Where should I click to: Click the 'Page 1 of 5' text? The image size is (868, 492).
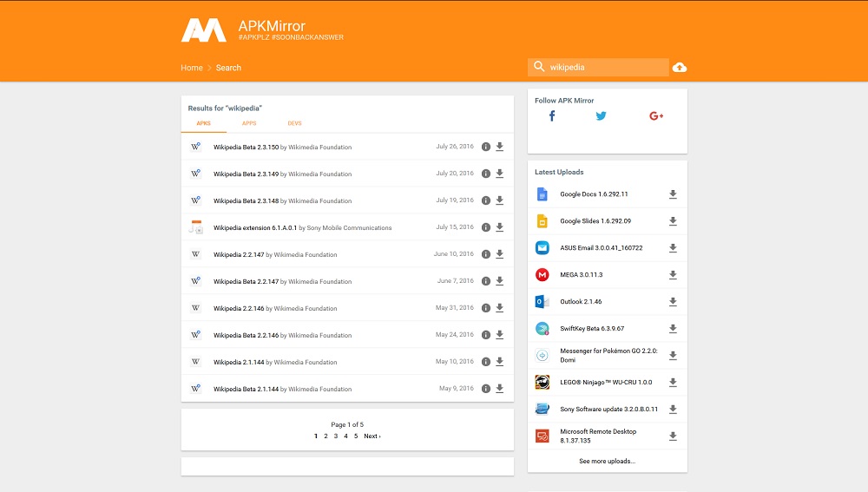347,424
